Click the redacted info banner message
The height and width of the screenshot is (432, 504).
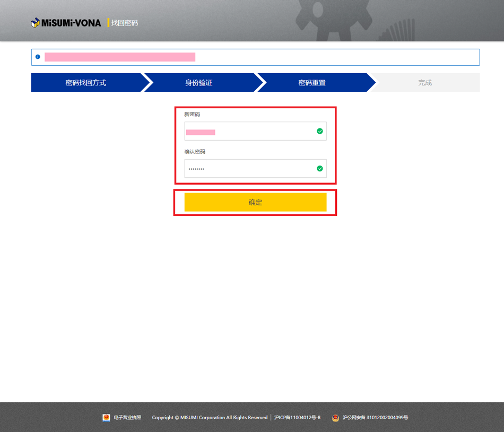tap(120, 57)
